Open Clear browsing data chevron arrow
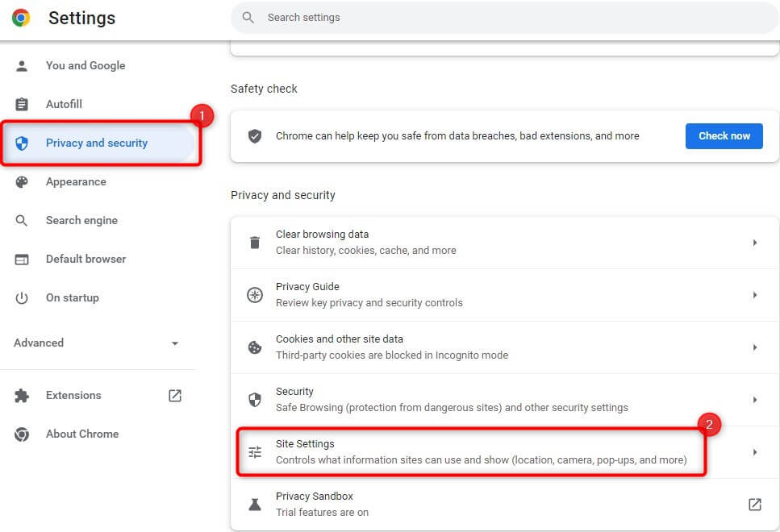780x532 pixels. pos(755,243)
